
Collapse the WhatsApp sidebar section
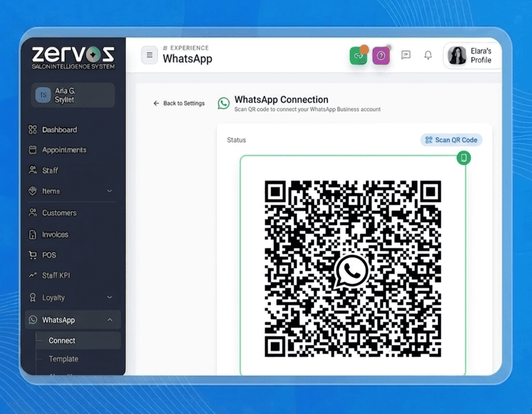(x=110, y=320)
